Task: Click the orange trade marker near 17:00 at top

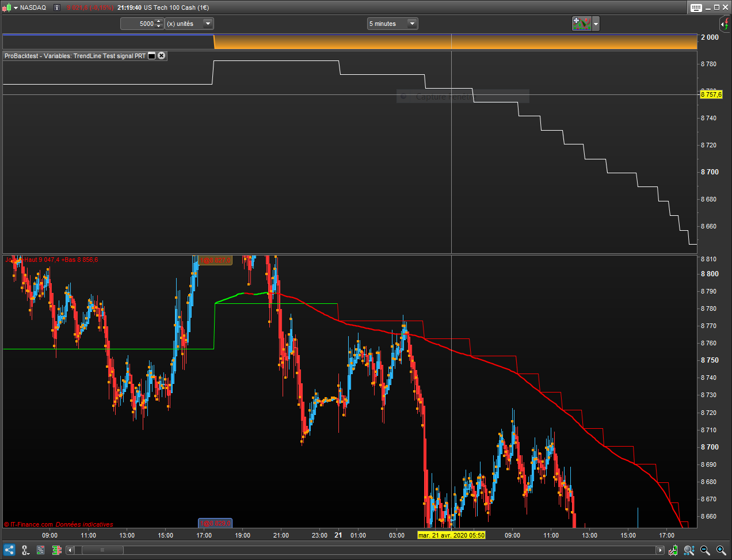Action: tap(215, 260)
